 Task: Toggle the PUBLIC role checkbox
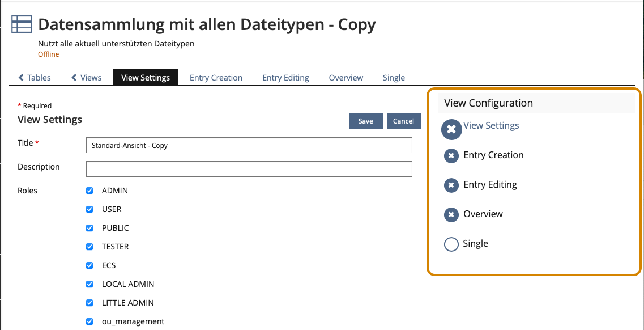[89, 228]
